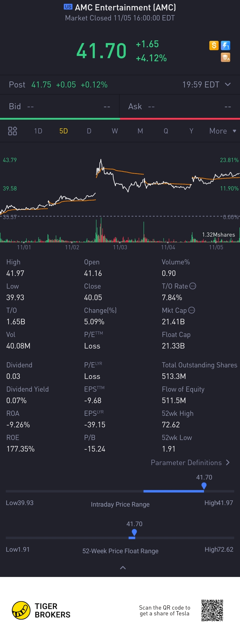This screenshot has width=240, height=644.
Task: Select the 5D chart tab
Action: 64,131
